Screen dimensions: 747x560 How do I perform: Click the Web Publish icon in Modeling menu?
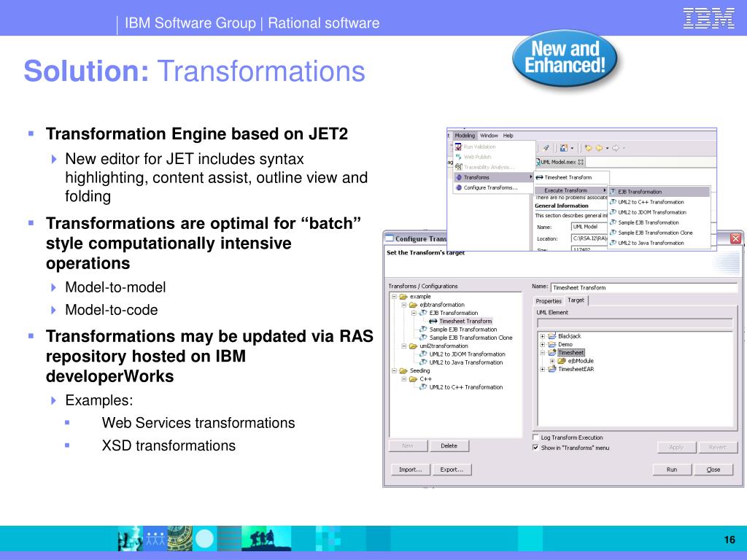click(458, 157)
